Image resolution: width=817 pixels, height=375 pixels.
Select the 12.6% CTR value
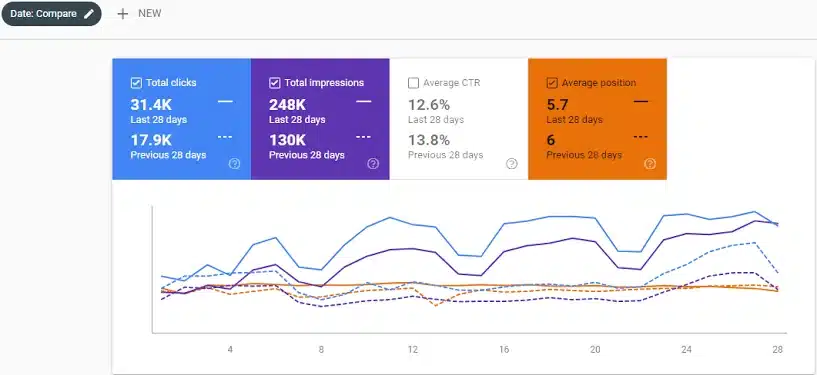(x=429, y=105)
